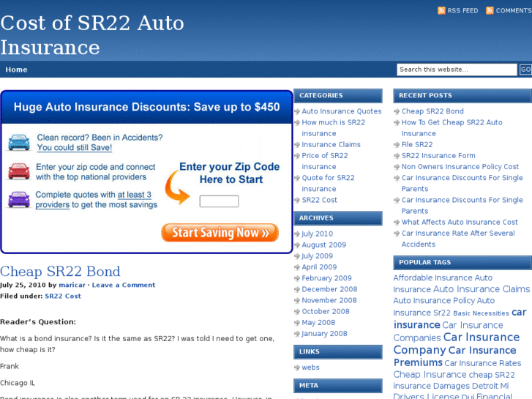Open May 2008 archive

tap(318, 323)
